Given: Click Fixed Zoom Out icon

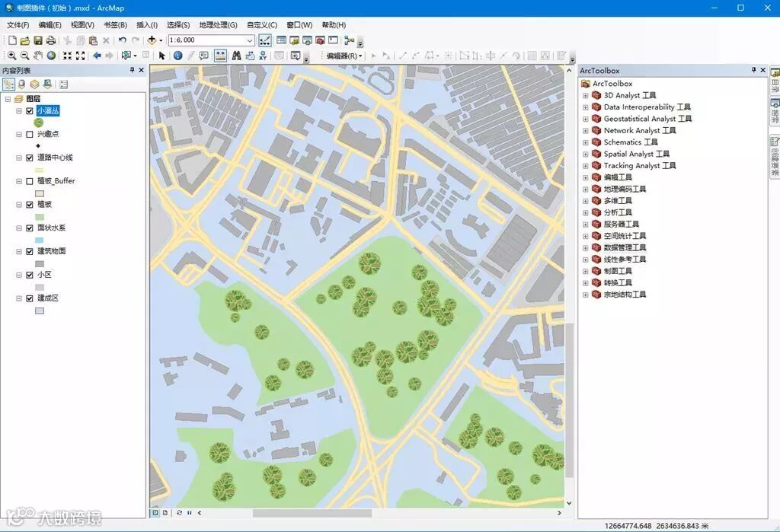Looking at the screenshot, I should pyautogui.click(x=80, y=56).
